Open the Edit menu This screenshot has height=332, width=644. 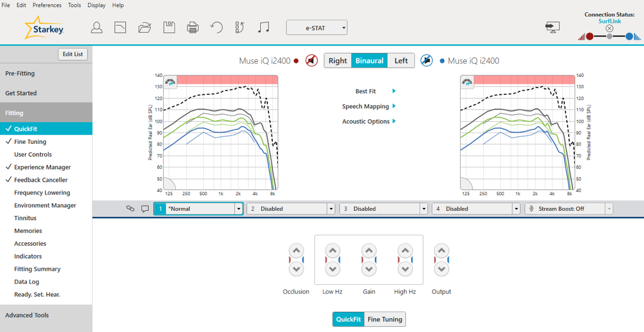(x=22, y=5)
